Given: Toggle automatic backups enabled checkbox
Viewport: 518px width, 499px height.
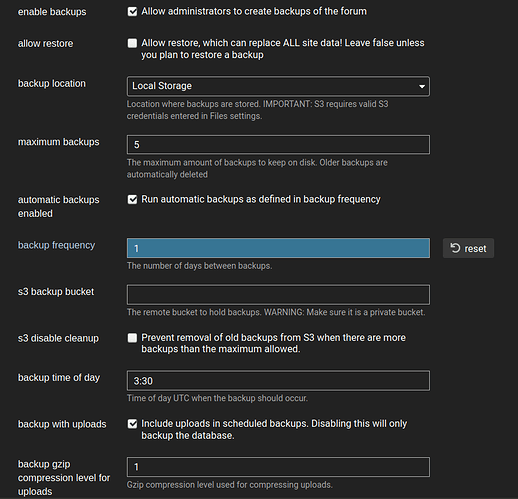Looking at the screenshot, I should tap(132, 200).
